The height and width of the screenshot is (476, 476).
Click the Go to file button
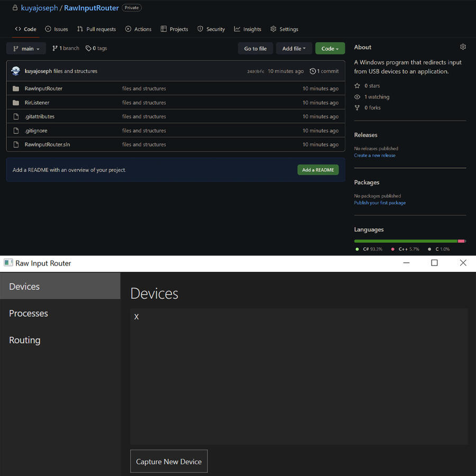tap(255, 49)
